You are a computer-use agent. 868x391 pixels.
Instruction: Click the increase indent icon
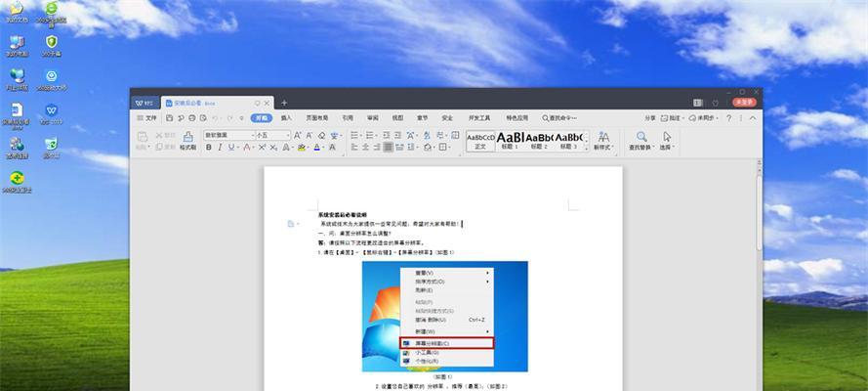tap(397, 135)
